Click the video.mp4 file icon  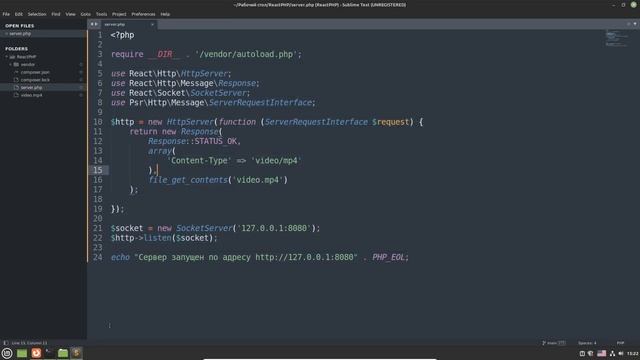coord(16,95)
